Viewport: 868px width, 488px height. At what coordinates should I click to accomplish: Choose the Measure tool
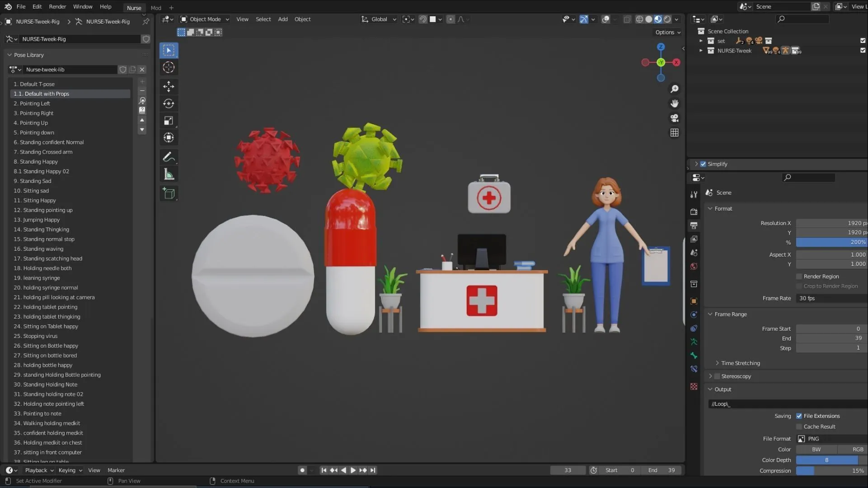click(x=168, y=174)
